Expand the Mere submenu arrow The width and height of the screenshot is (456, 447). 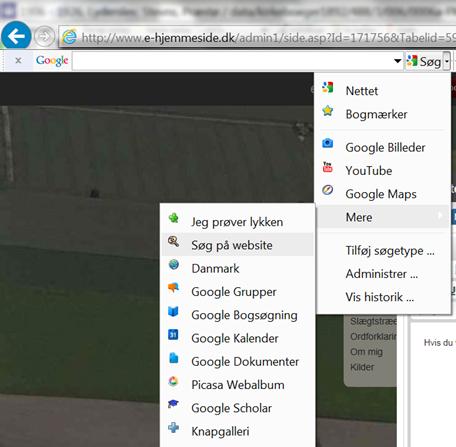pyautogui.click(x=440, y=216)
